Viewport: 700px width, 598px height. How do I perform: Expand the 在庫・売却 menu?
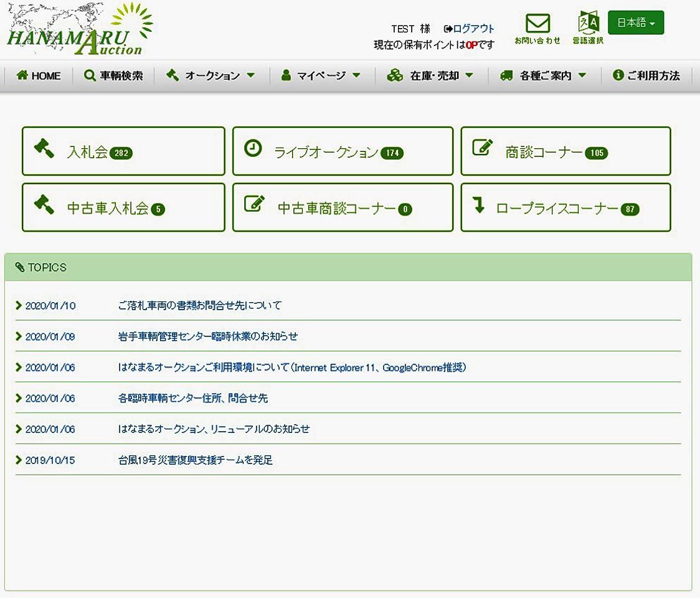coord(430,75)
